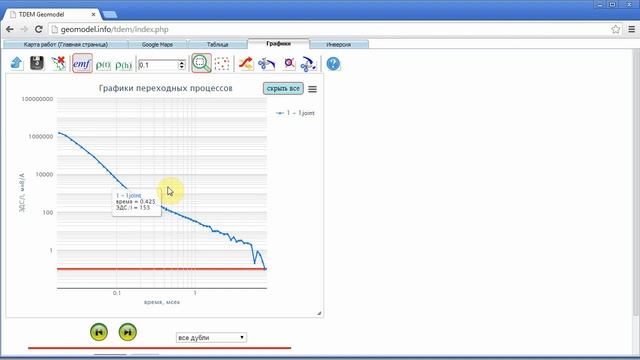Select the Графики tab
This screenshot has width=640, height=360.
(278, 44)
